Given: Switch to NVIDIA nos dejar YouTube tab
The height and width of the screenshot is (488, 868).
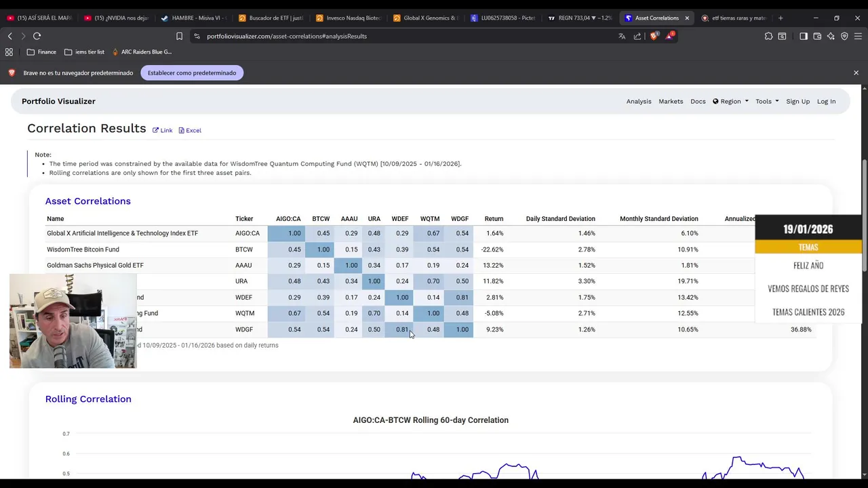Looking at the screenshot, I should [116, 18].
